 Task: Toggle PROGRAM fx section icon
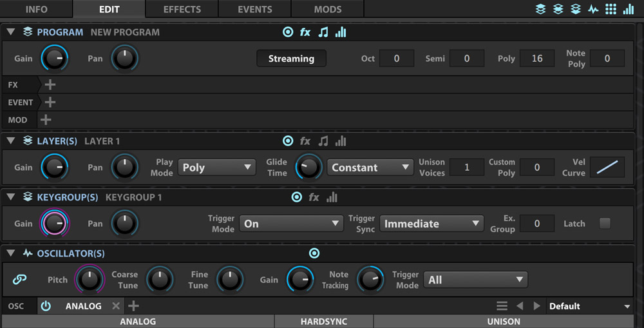tap(305, 32)
